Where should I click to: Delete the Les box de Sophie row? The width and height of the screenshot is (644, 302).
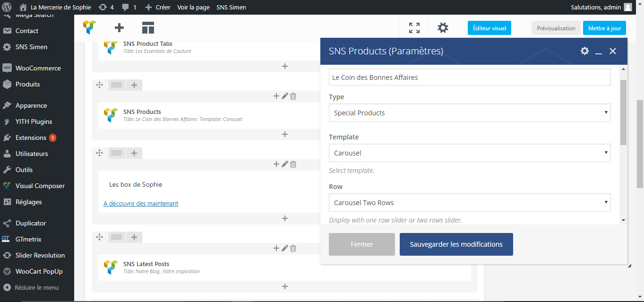click(293, 164)
